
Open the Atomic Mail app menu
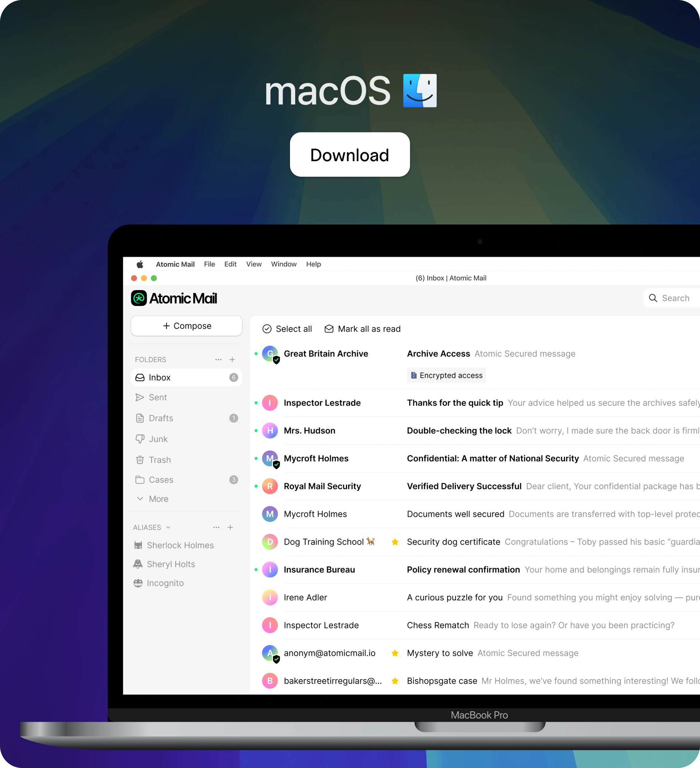175,264
